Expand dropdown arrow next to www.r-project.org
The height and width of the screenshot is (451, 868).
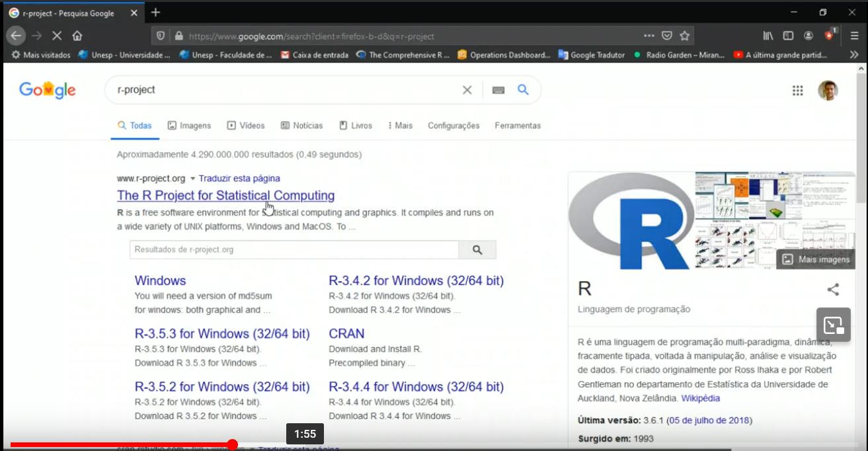(x=192, y=179)
